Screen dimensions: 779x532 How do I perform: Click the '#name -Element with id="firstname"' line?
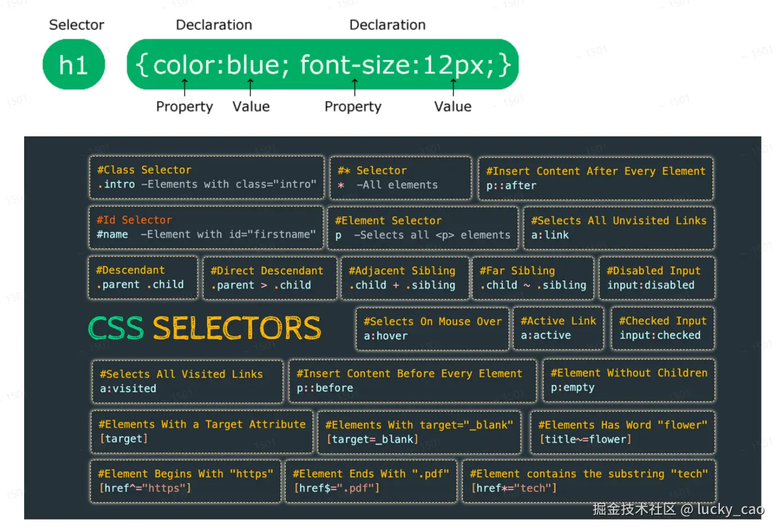(206, 234)
